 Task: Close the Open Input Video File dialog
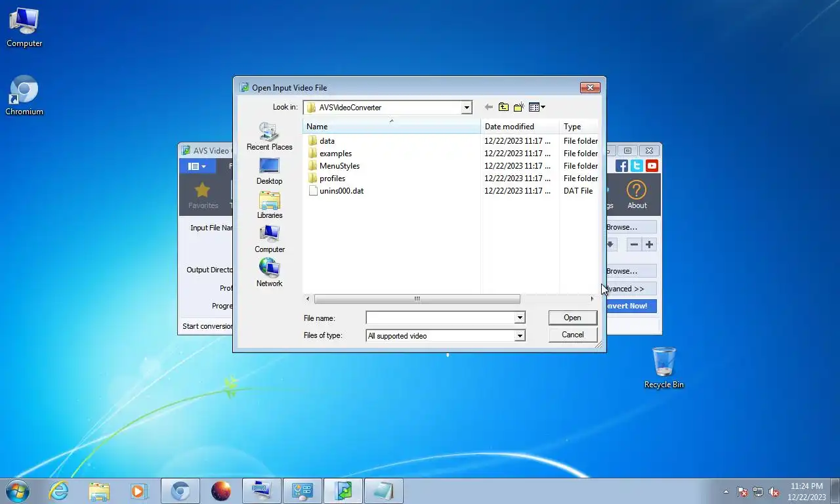(x=590, y=87)
